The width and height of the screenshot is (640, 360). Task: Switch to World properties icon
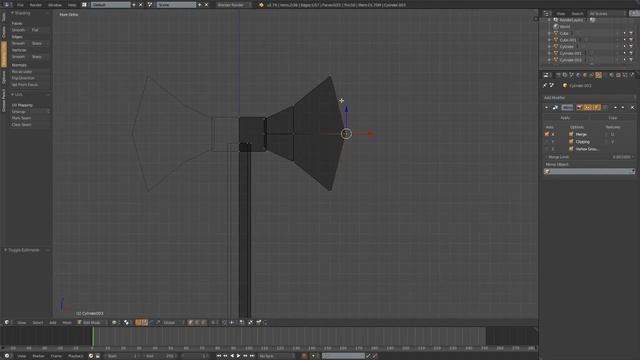(578, 75)
